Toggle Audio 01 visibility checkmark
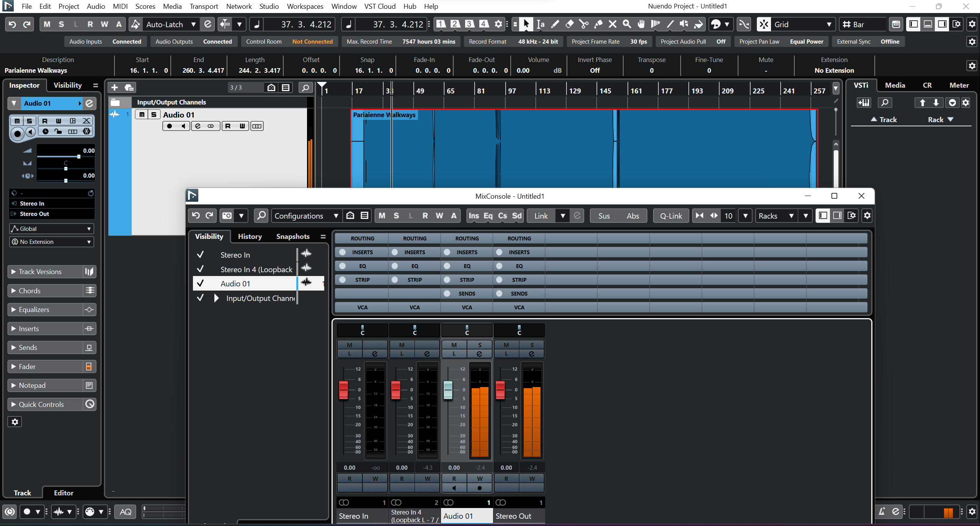 (x=200, y=284)
